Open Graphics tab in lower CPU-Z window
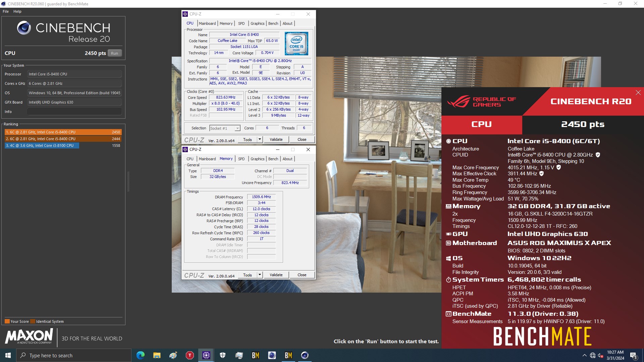 click(257, 159)
